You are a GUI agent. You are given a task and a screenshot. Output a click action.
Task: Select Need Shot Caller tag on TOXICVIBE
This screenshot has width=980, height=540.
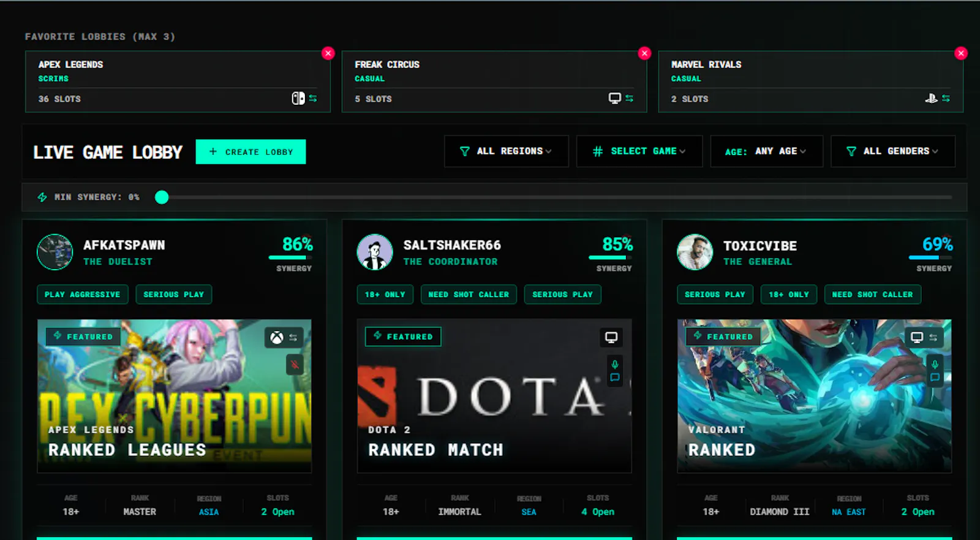(x=873, y=295)
